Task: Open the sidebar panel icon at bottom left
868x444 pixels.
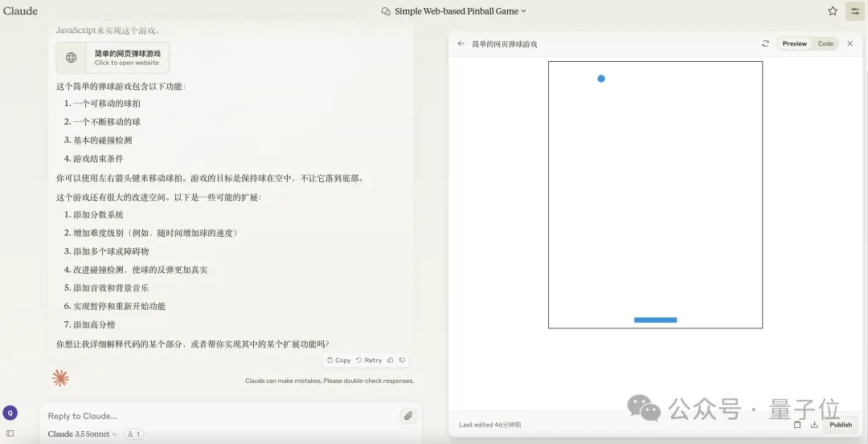Action: 10,434
